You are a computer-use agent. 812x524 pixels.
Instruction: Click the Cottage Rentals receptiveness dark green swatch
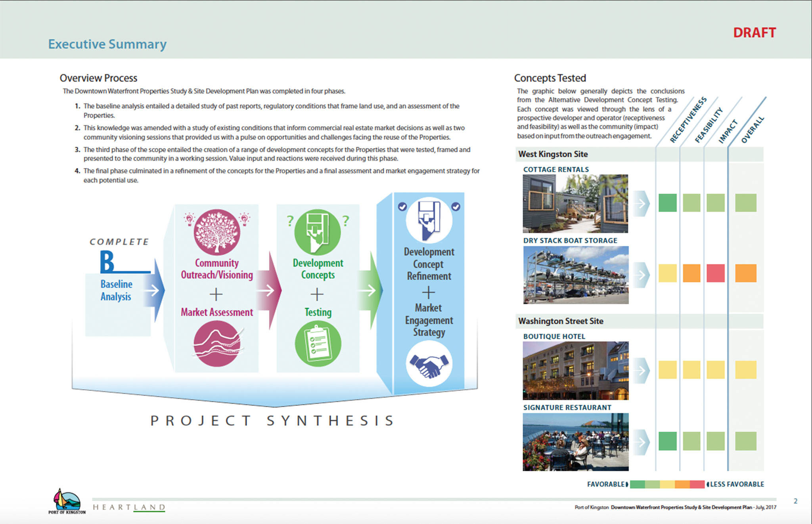pos(668,203)
